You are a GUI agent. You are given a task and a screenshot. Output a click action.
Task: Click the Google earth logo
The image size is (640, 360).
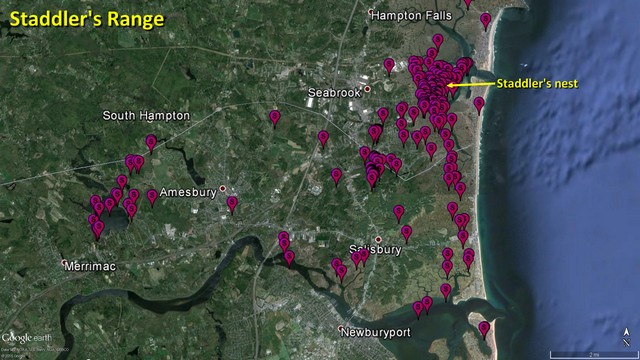(x=27, y=338)
